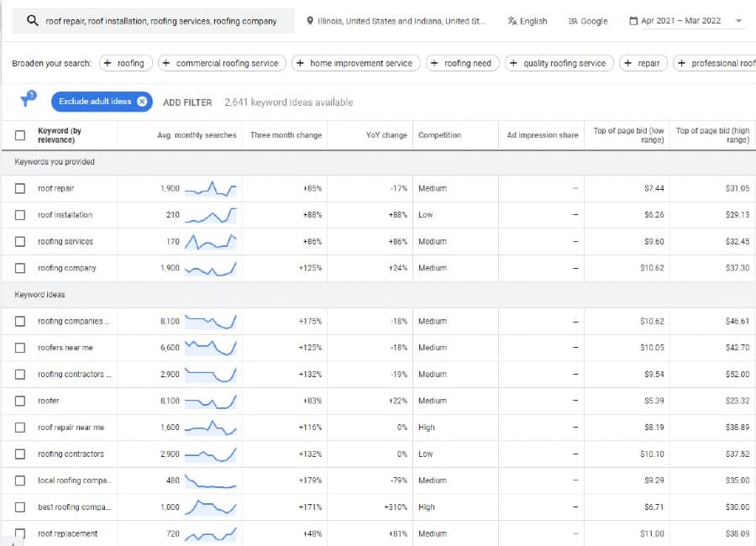The image size is (756, 546).
Task: Click the roof replacement keyword text
Action: click(x=67, y=533)
